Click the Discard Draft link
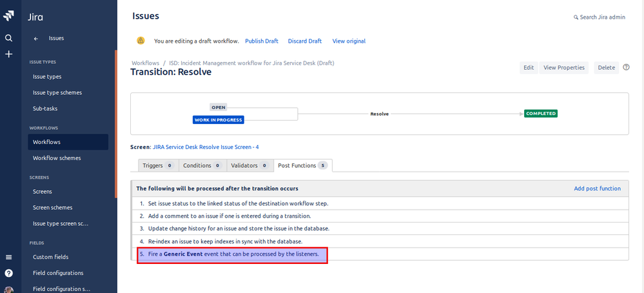The height and width of the screenshot is (293, 644). (305, 41)
